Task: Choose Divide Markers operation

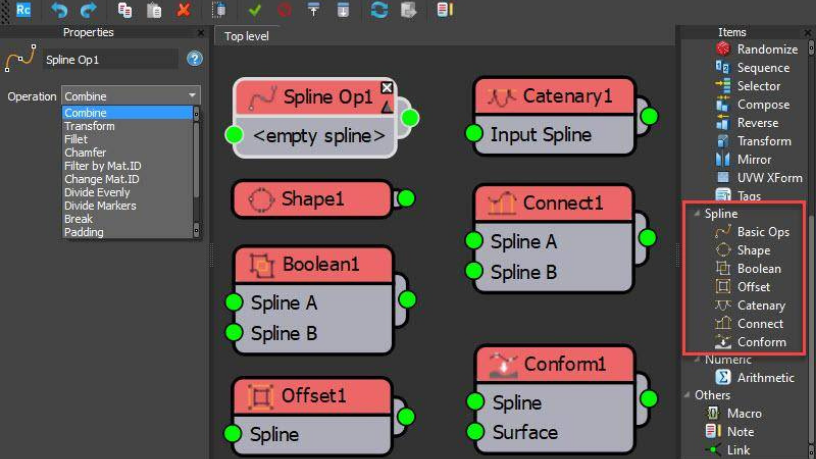Action: tap(127, 206)
